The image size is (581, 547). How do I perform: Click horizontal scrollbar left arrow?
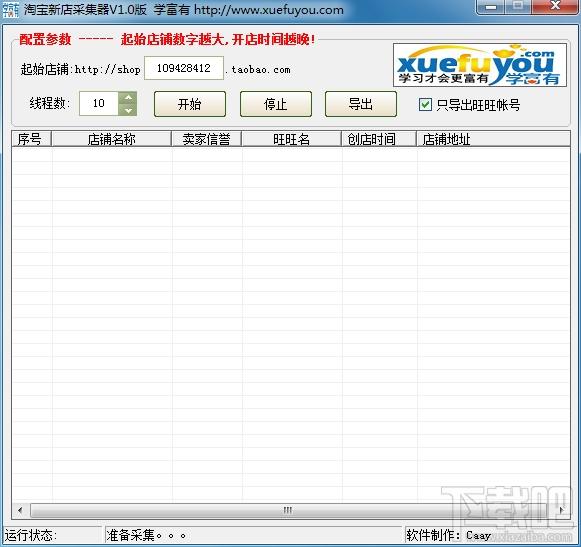(x=20, y=510)
